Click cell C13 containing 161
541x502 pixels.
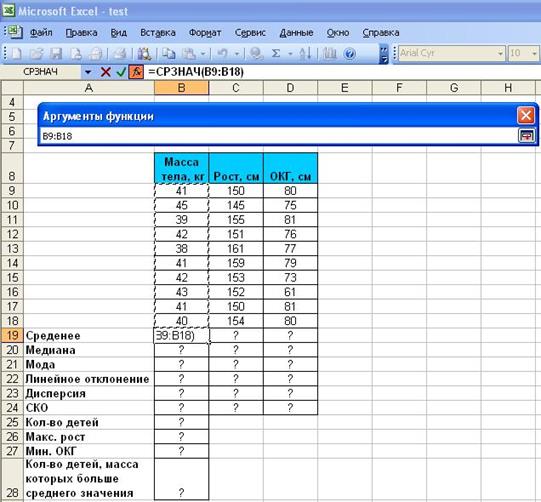point(236,249)
